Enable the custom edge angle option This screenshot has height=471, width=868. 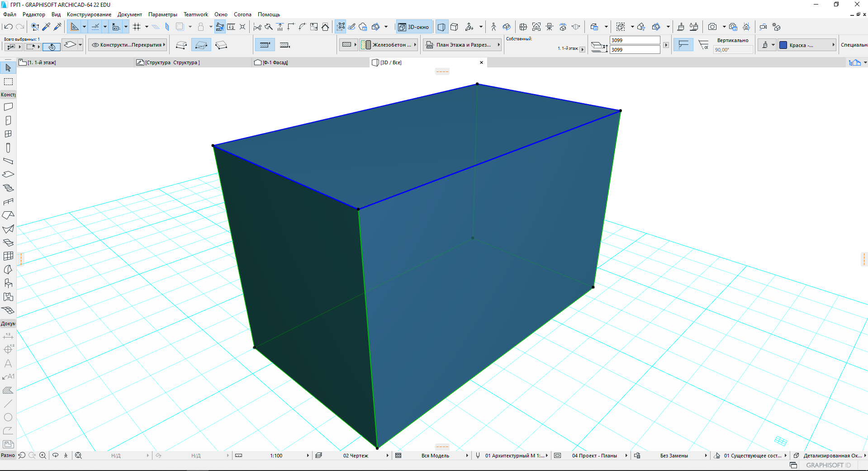703,45
